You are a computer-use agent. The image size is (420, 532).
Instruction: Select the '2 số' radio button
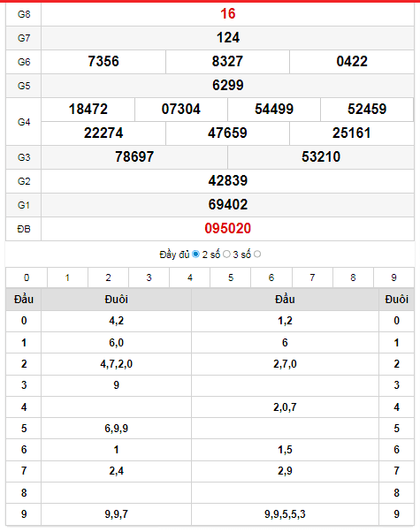click(226, 255)
